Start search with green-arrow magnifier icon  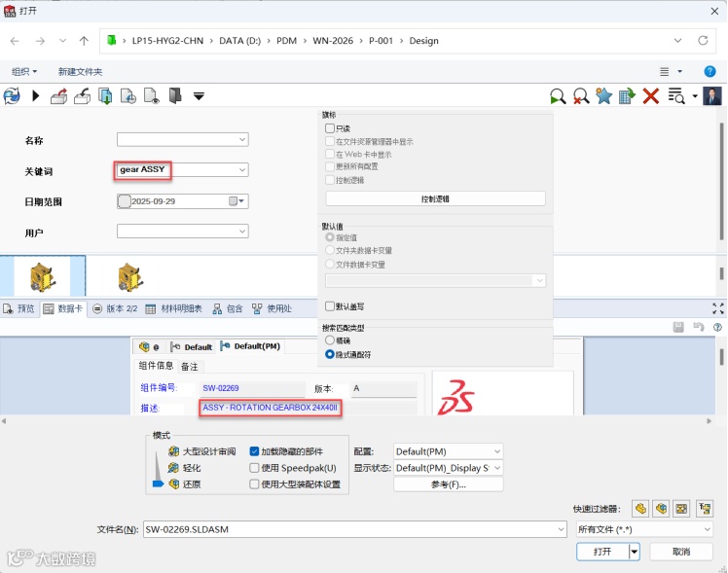click(x=557, y=96)
